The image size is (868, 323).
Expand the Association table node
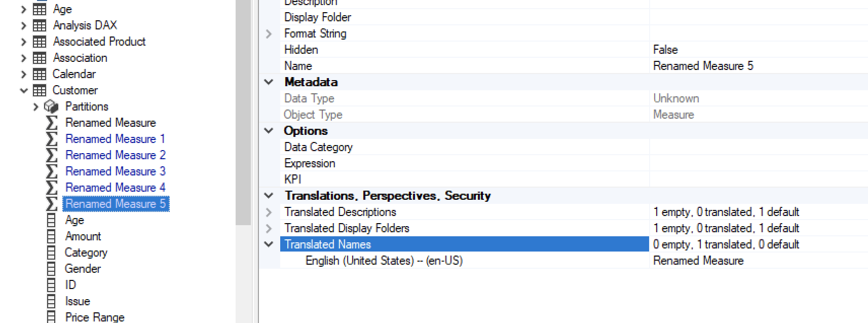[x=24, y=57]
